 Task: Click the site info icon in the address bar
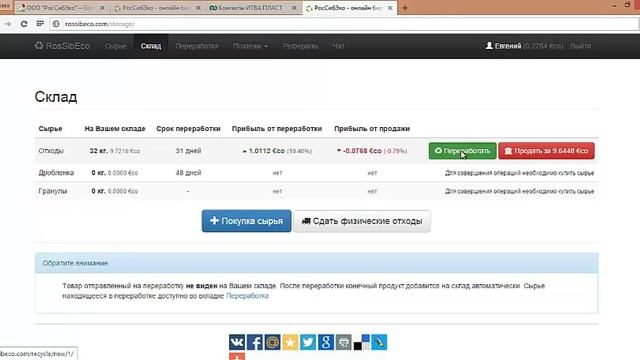[56, 24]
